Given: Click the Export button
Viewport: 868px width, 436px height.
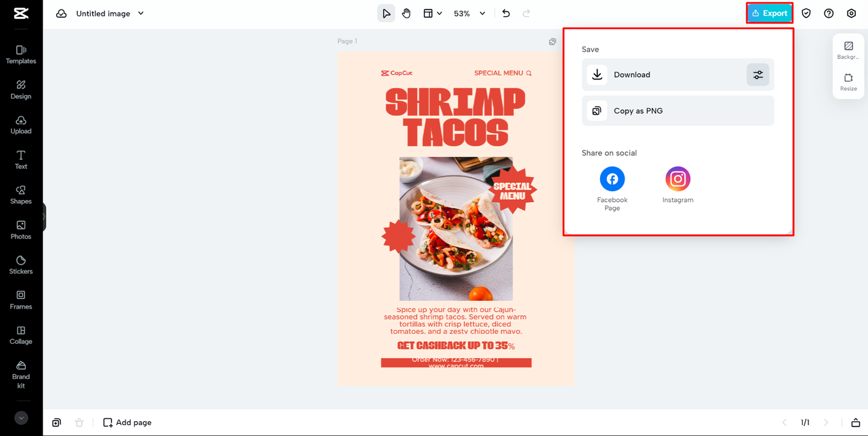Looking at the screenshot, I should tap(770, 13).
